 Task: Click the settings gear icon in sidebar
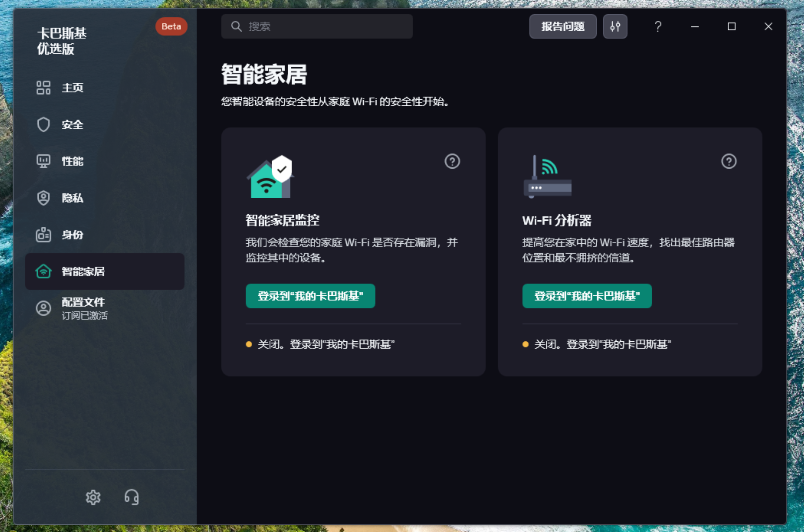93,497
